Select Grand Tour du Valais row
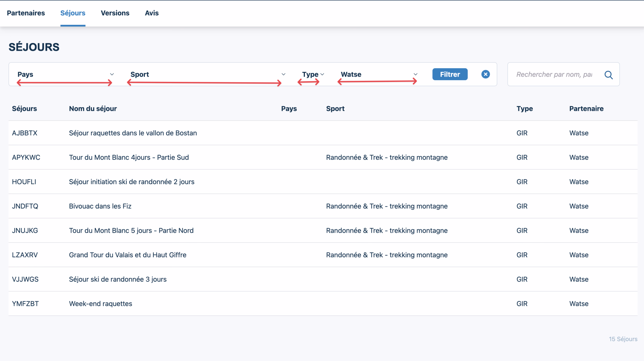Image resolution: width=644 pixels, height=361 pixels. tap(127, 255)
